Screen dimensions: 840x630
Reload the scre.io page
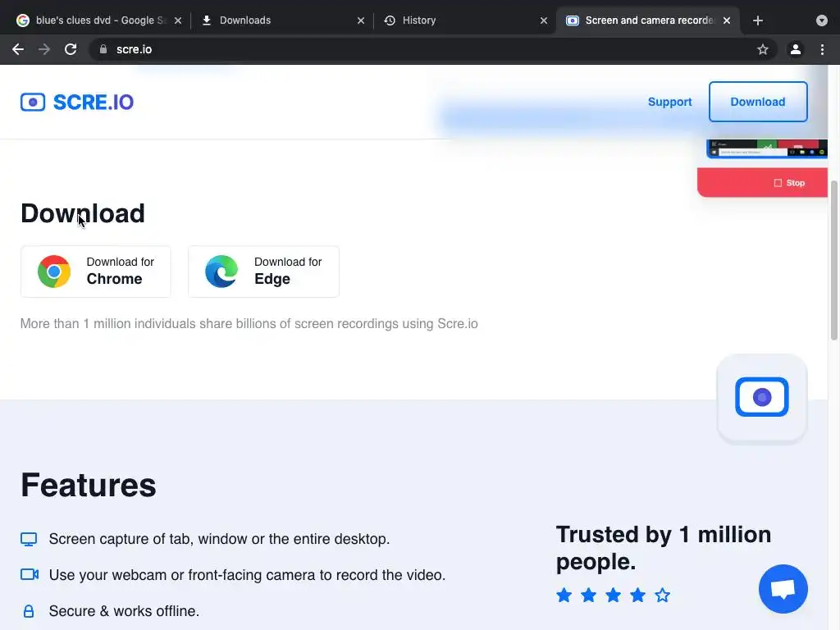(x=71, y=49)
